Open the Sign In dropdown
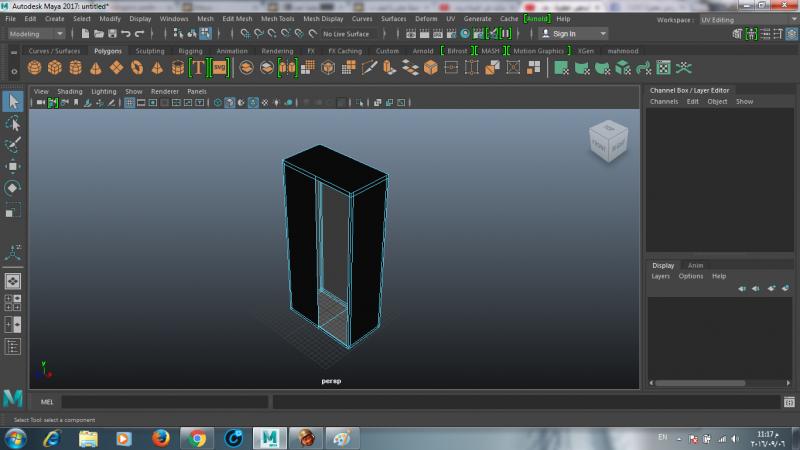800x450 pixels. (570, 33)
